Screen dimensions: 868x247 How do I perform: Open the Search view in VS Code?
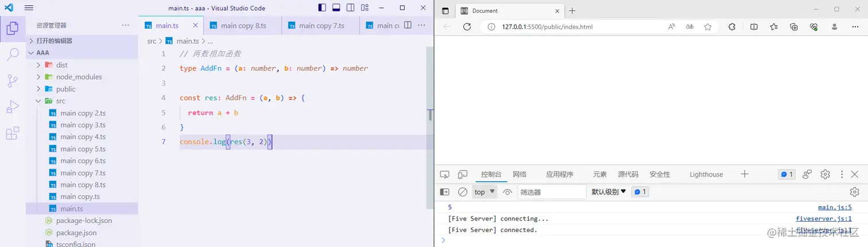coord(13,55)
